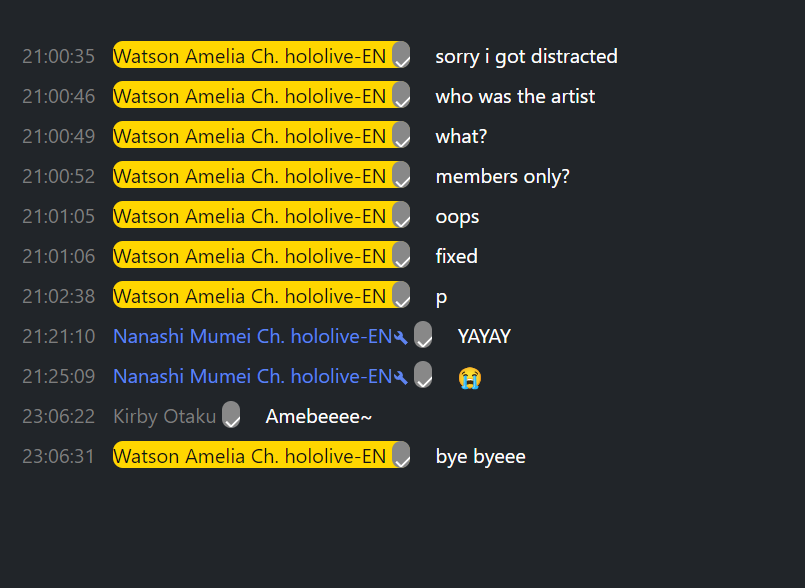Click the single "p" message
The width and height of the screenshot is (805, 588).
click(x=441, y=297)
